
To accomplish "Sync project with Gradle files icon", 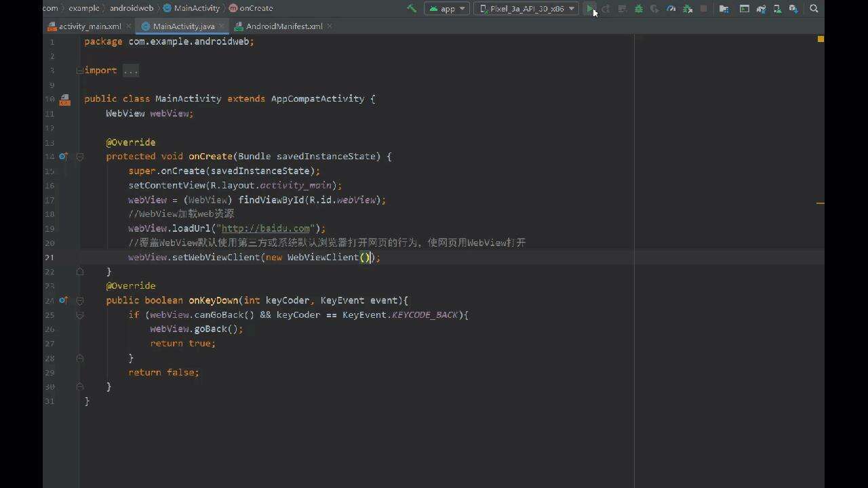I will 761,9.
